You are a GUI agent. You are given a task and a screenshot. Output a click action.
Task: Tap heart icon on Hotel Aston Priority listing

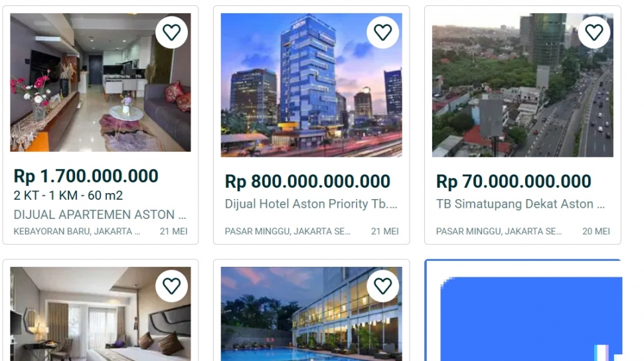point(383,33)
